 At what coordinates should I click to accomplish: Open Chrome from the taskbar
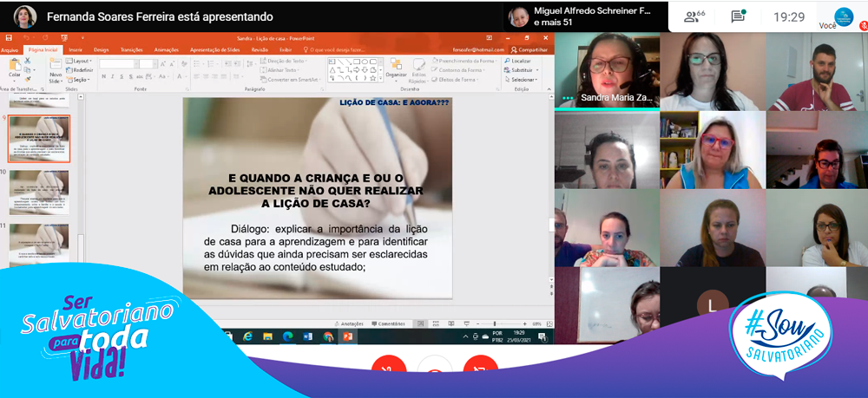click(328, 336)
